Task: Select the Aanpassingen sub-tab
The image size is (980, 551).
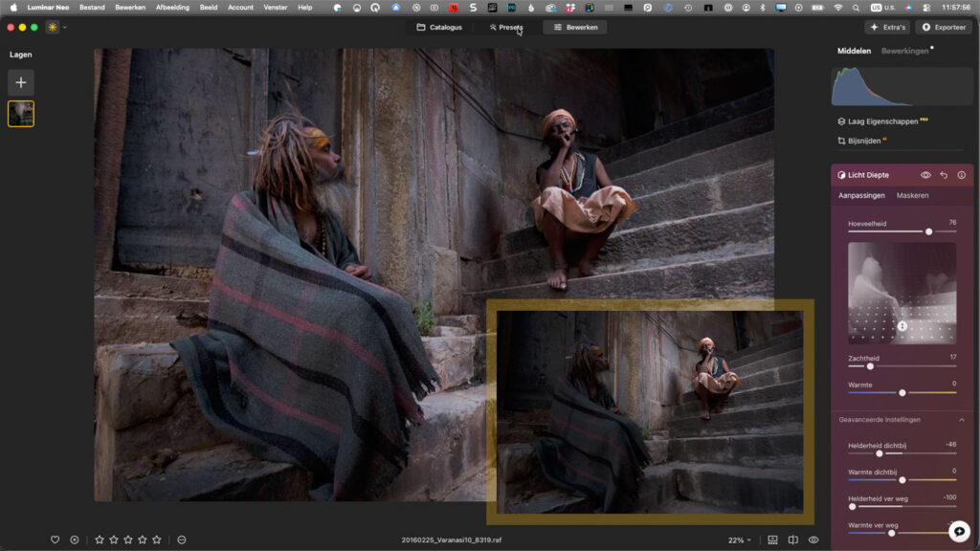Action: click(x=861, y=195)
